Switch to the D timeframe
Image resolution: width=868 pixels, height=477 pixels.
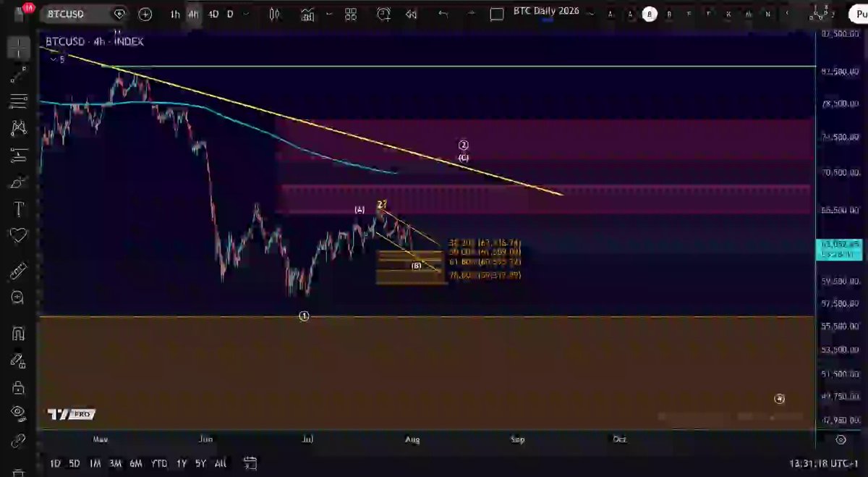230,14
